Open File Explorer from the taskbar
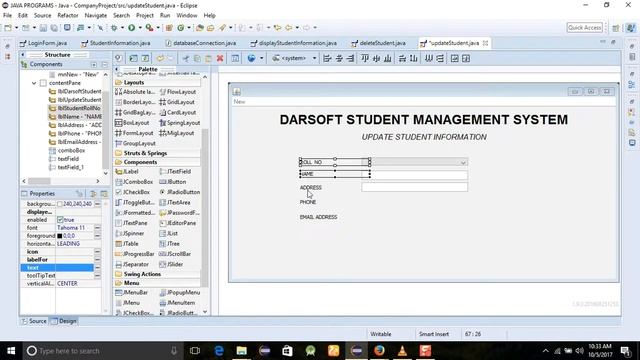The image size is (640, 360). (x=242, y=351)
